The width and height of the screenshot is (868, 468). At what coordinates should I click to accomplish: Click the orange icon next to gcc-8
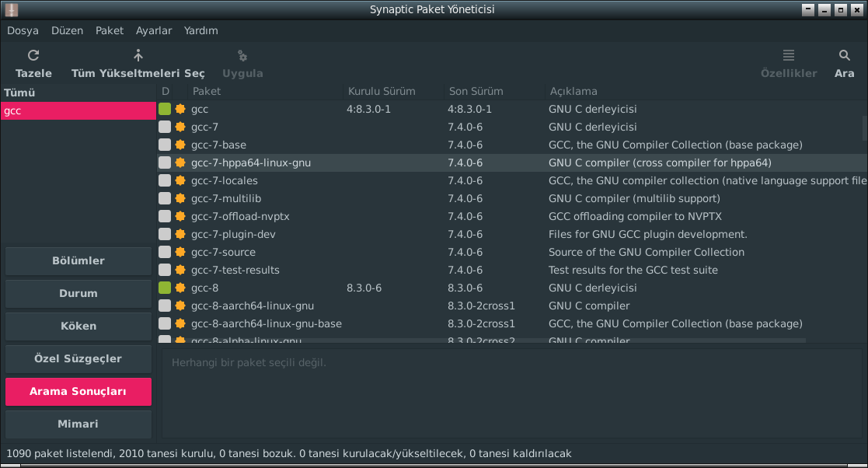tap(180, 288)
